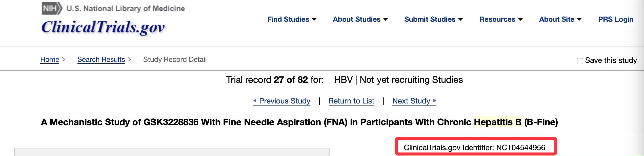
Task: Go to the Next Study link
Action: coord(411,101)
